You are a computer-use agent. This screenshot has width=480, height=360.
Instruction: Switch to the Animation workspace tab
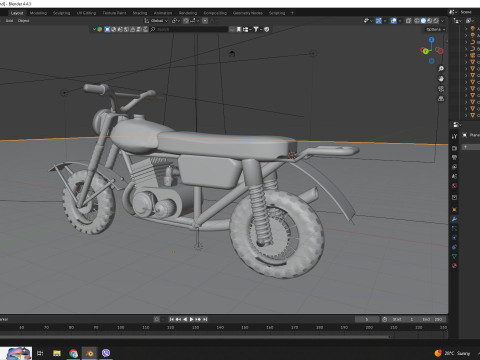163,13
